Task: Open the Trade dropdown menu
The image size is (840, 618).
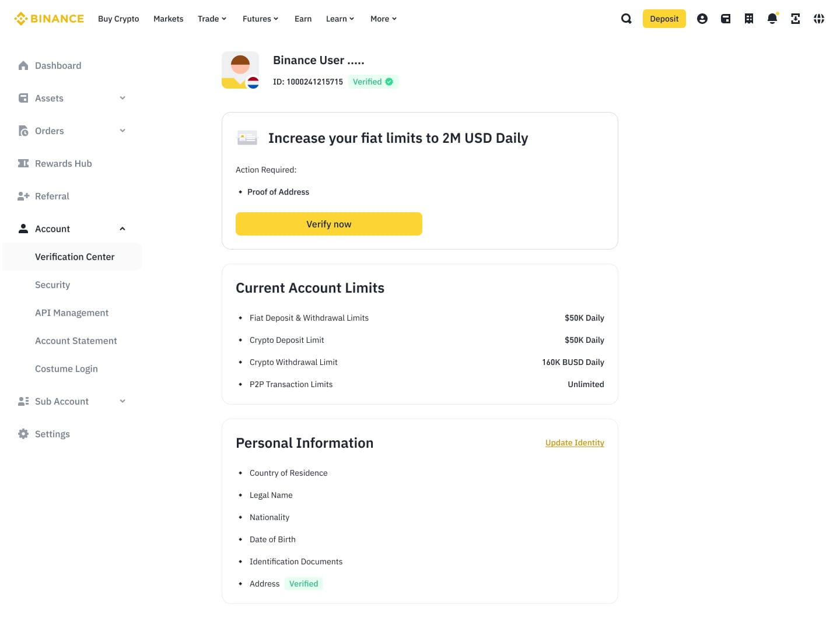Action: click(212, 19)
